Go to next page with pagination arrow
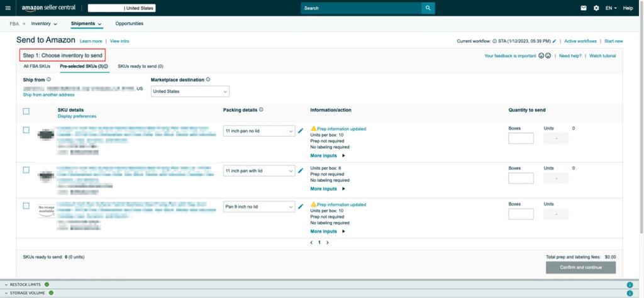This screenshot has width=644, height=298. [x=327, y=242]
